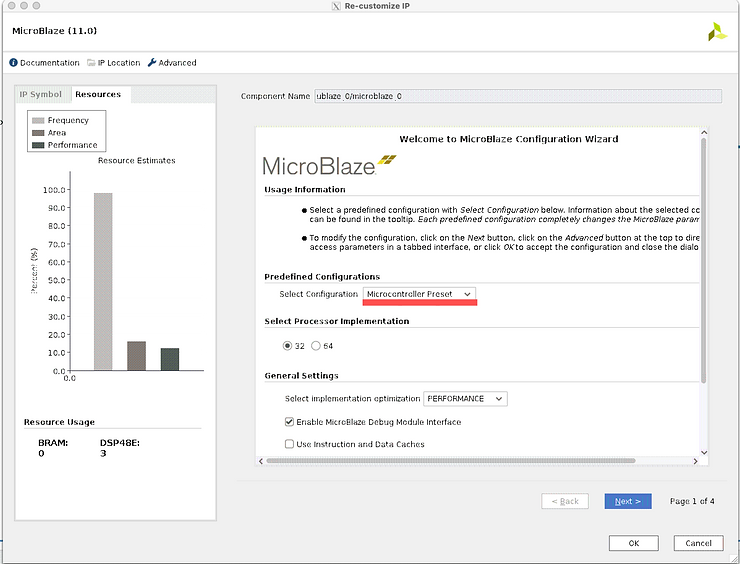Click the Component Name text field
The image size is (740, 564).
click(518, 96)
